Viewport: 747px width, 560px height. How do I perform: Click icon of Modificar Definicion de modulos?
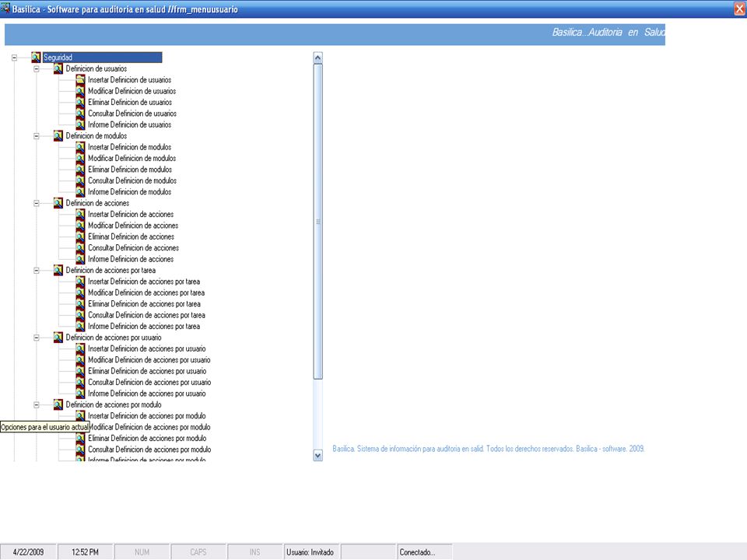coord(80,159)
